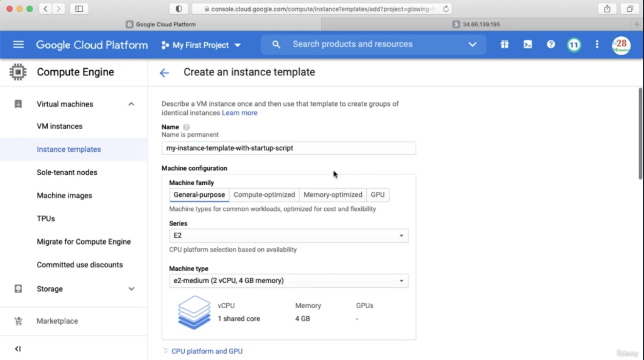This screenshot has width=644, height=360.
Task: Open the three-dot settings menu
Action: click(x=597, y=44)
